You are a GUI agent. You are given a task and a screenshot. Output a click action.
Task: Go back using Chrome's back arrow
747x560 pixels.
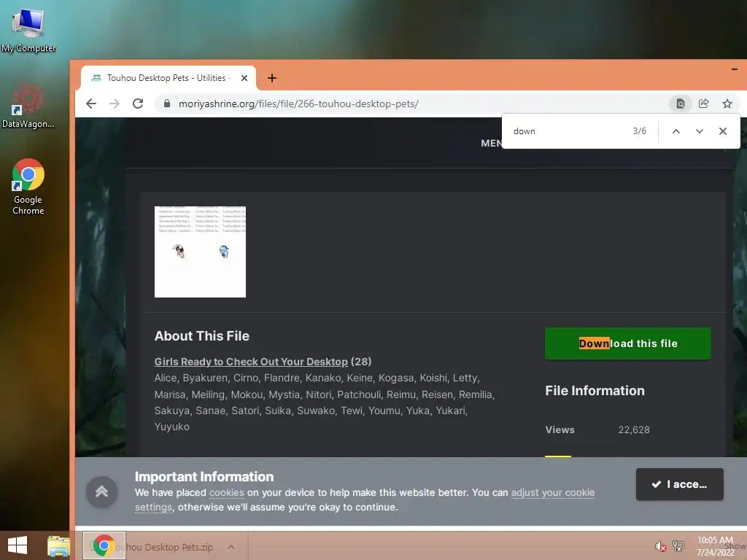(91, 104)
